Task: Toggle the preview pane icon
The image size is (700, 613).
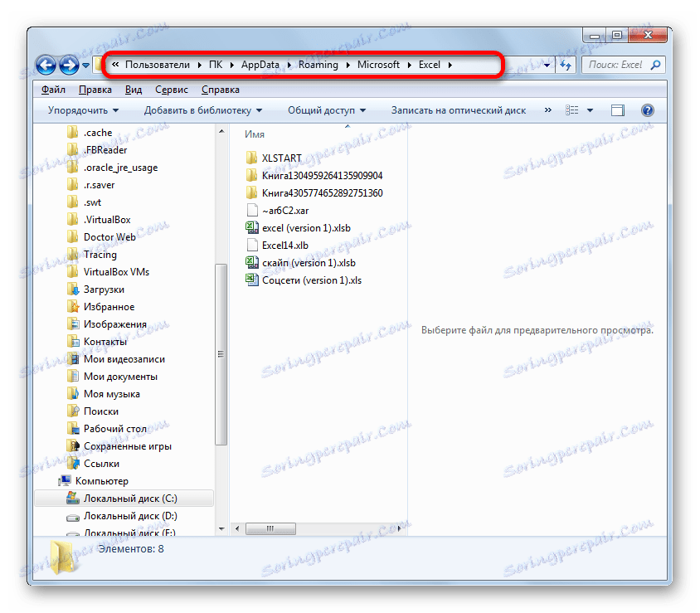Action: [x=617, y=110]
